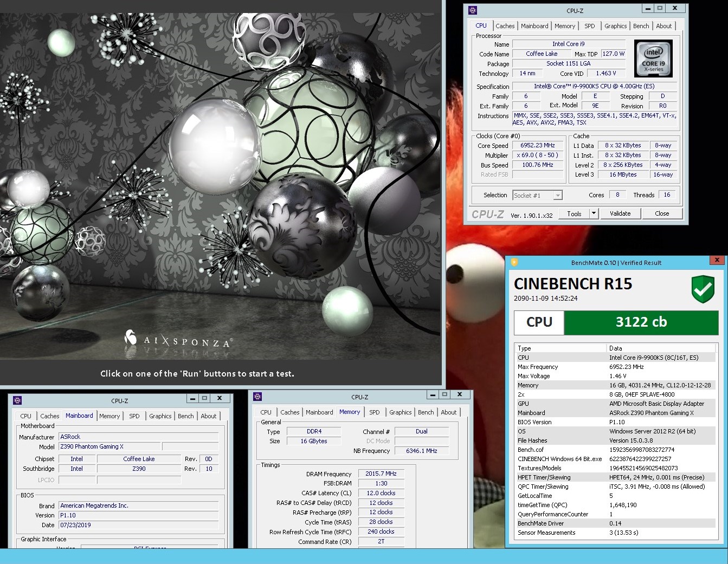Click the CPU-Z icon in the Memory window title bar
The image size is (728, 564).
[257, 397]
